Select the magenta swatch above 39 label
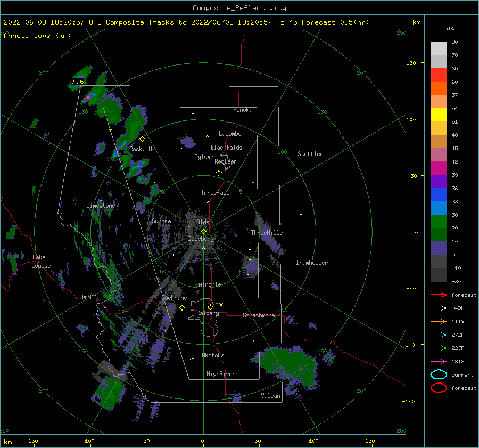 click(x=439, y=168)
